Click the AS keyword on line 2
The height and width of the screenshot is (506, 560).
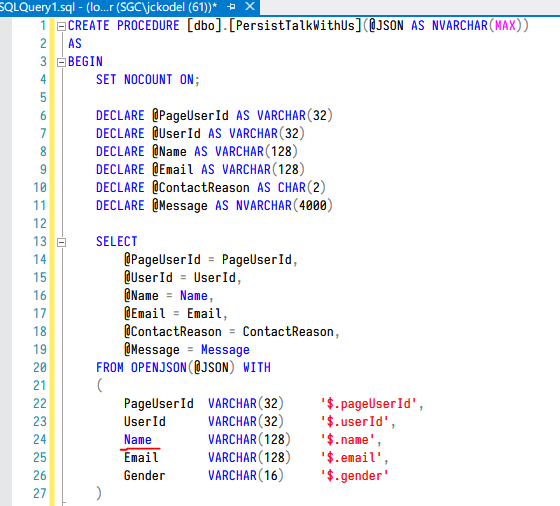pyautogui.click(x=75, y=44)
